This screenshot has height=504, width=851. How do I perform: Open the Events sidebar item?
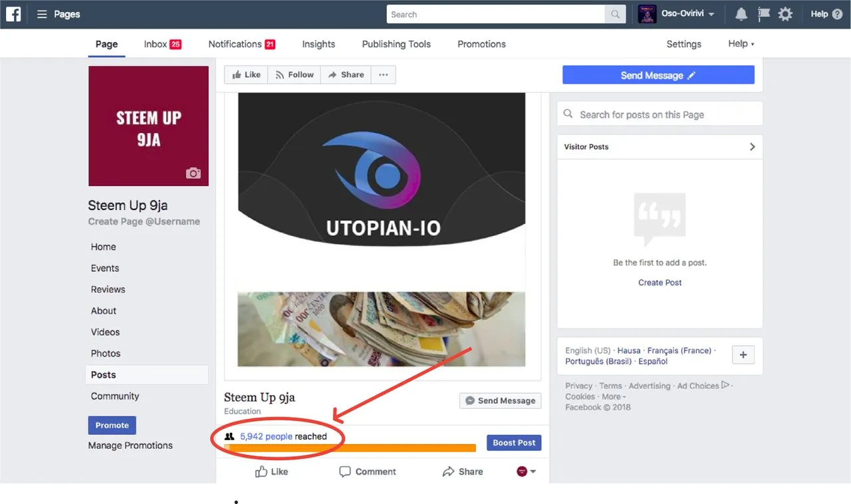pos(105,268)
